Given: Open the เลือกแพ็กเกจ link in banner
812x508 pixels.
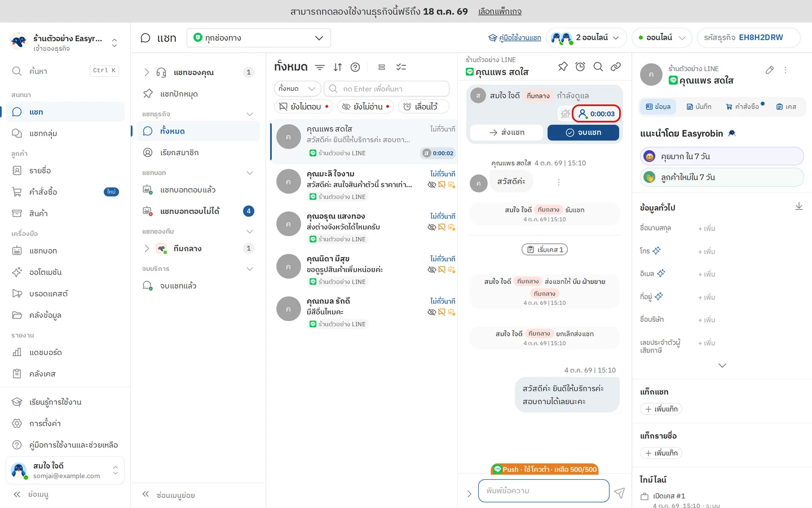Looking at the screenshot, I should 500,11.
